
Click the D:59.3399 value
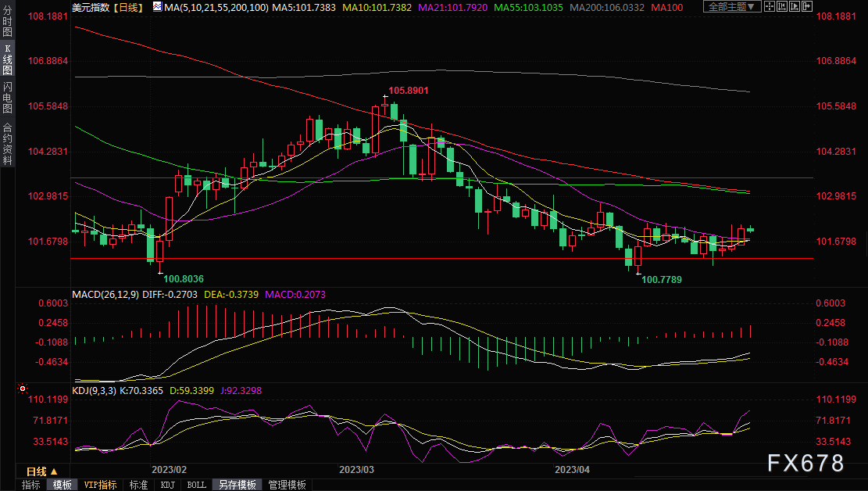tap(191, 391)
